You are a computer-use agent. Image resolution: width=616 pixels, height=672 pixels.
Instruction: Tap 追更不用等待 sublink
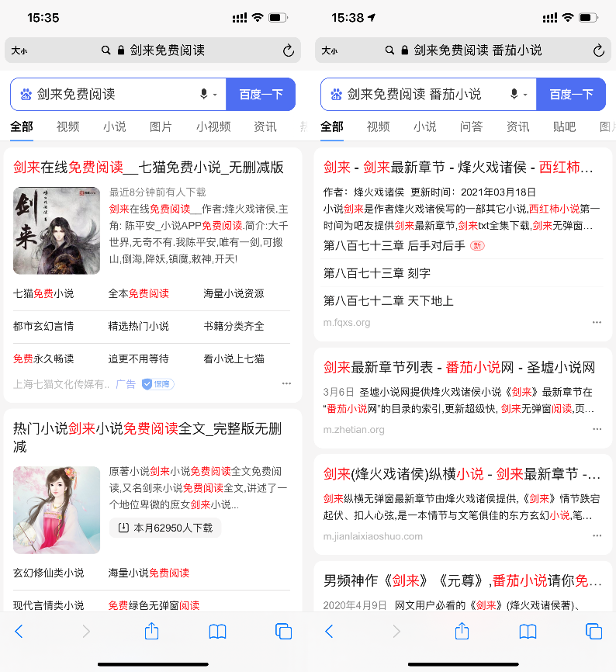(138, 359)
